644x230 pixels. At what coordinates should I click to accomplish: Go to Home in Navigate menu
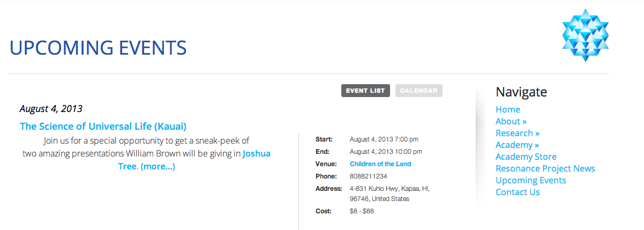pos(508,109)
